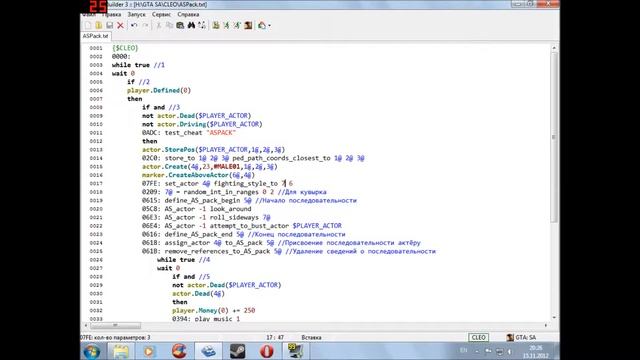Click the "ASPACK" cheat string on line 0011
This screenshot has height=360, width=640.
[x=221, y=133]
